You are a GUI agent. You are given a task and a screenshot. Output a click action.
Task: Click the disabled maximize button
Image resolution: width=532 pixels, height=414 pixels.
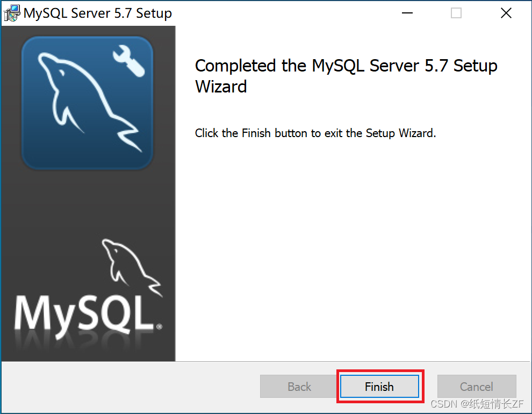coord(456,13)
